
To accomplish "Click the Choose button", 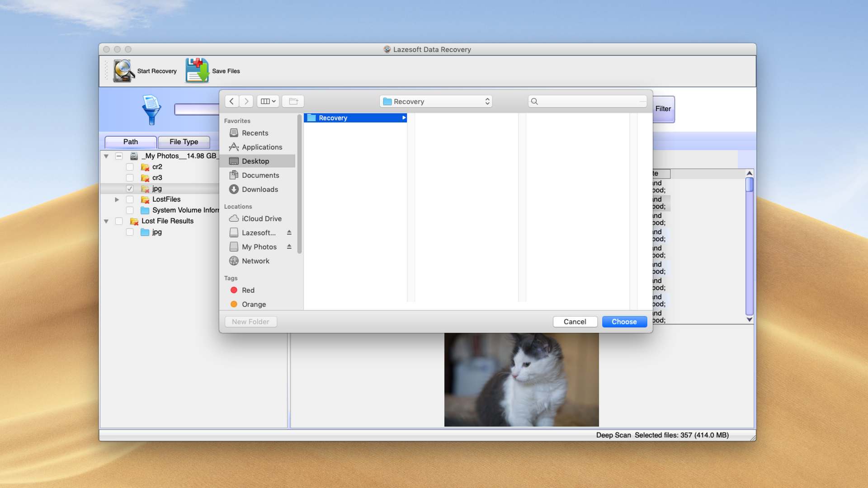I will [624, 322].
